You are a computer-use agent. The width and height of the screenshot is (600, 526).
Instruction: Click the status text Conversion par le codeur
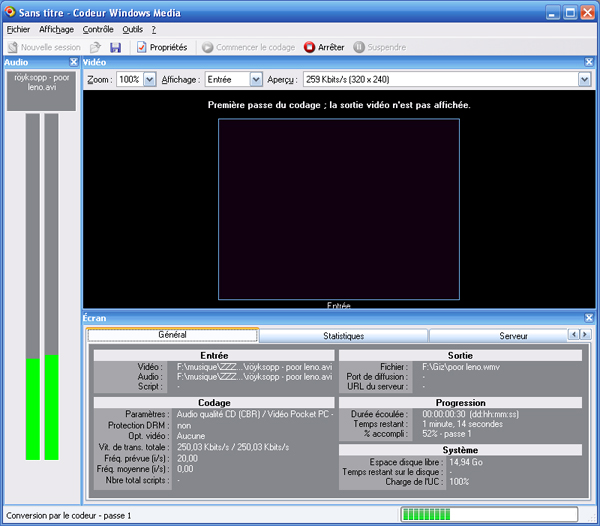68,516
